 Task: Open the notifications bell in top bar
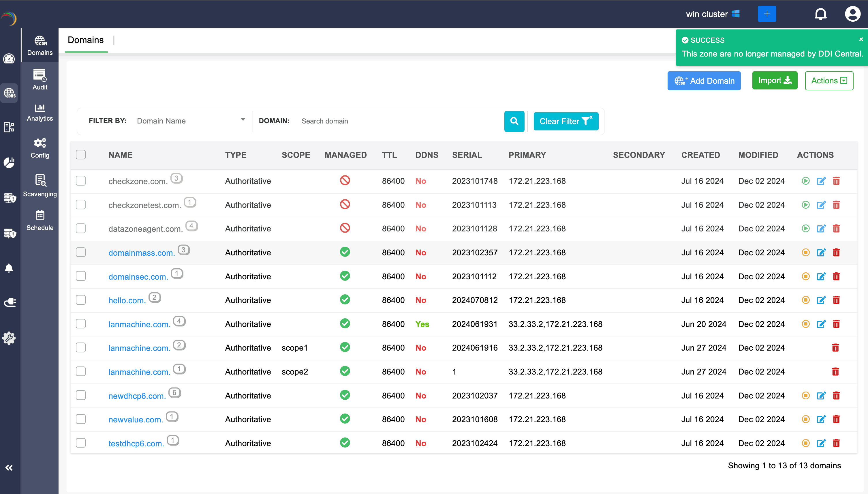(x=820, y=14)
